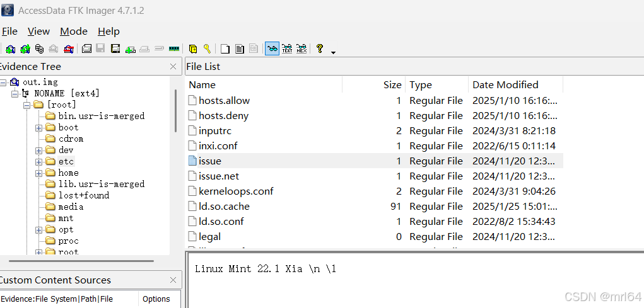Expand the opt folder
This screenshot has height=308, width=644.
pyautogui.click(x=39, y=230)
